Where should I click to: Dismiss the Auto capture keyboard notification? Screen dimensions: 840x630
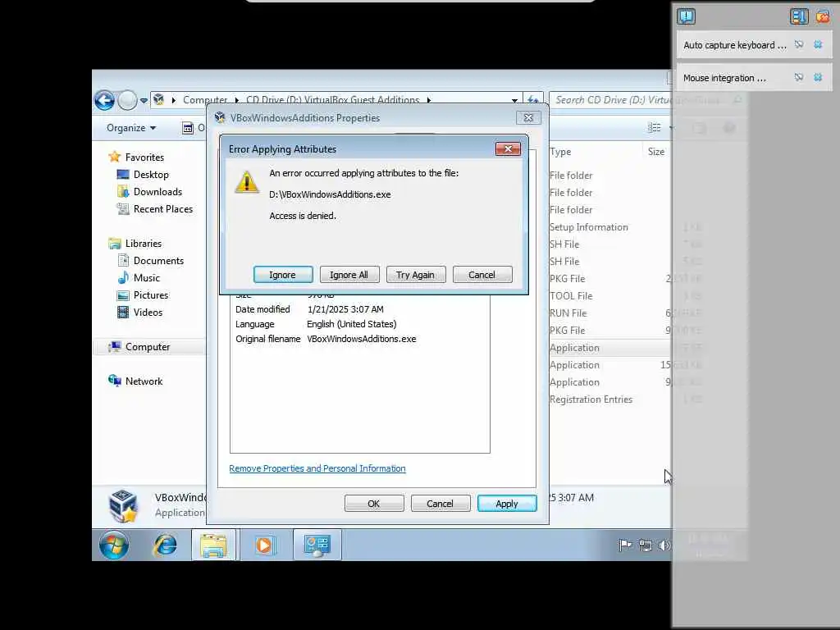818,45
